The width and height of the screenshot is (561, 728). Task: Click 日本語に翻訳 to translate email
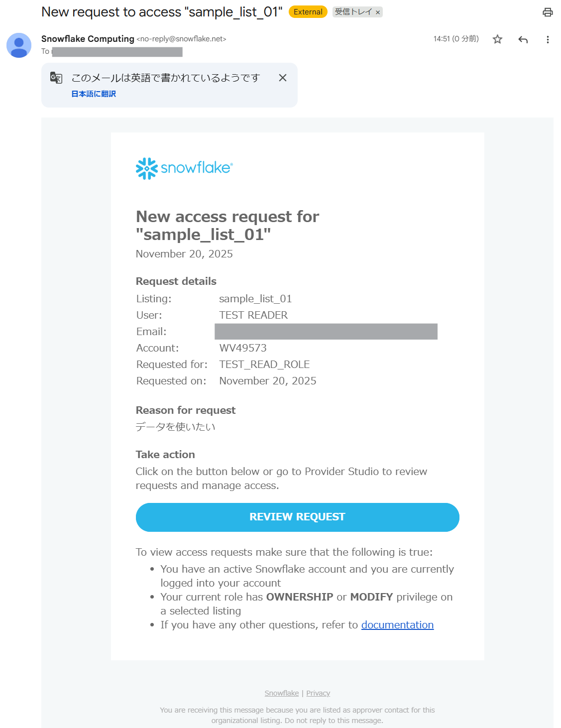(94, 94)
